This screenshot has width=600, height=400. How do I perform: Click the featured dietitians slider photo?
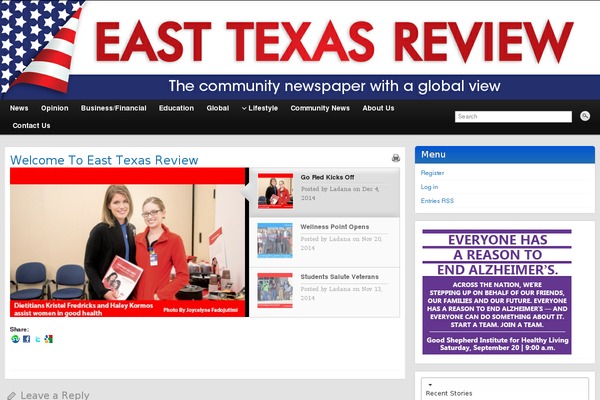(129, 242)
